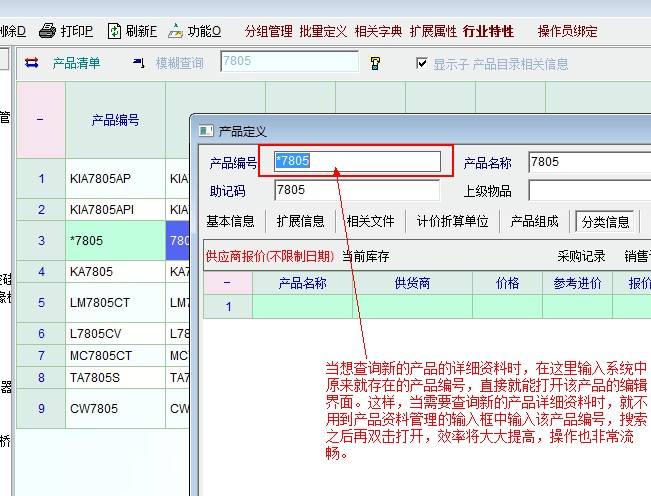
Task: Click the 助记码 input field
Action: 356,190
